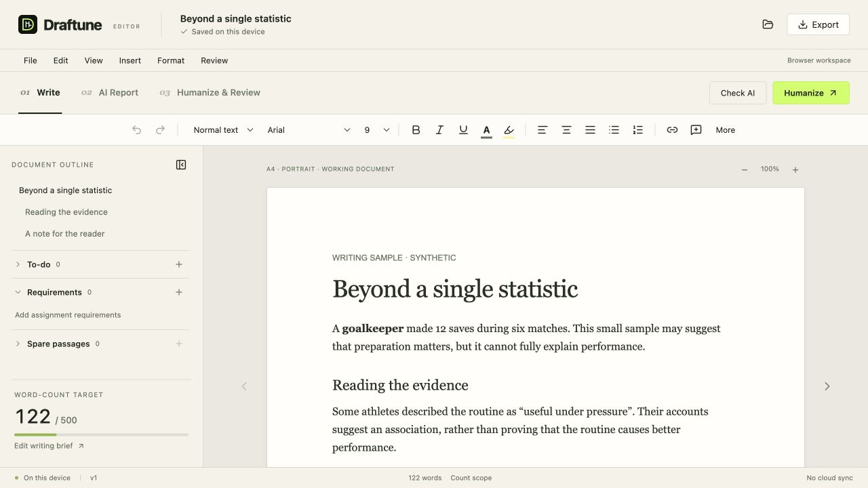This screenshot has width=868, height=488.
Task: Open the File menu
Action: tap(31, 60)
